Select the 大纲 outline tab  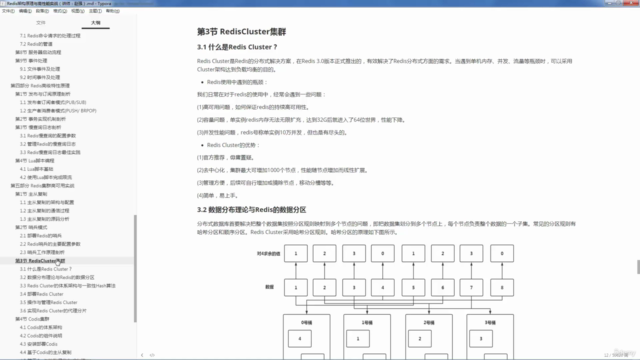tap(96, 23)
